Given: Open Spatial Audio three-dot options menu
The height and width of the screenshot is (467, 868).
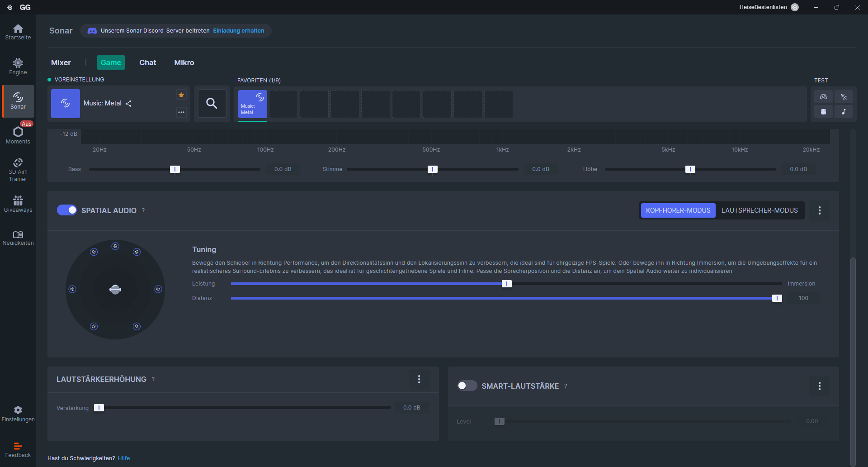Looking at the screenshot, I should point(820,210).
